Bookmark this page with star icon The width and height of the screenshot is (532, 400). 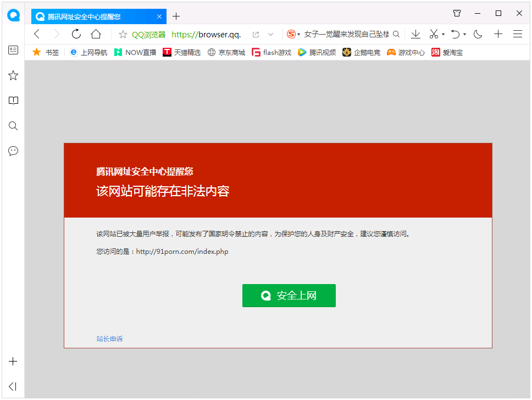[x=123, y=34]
